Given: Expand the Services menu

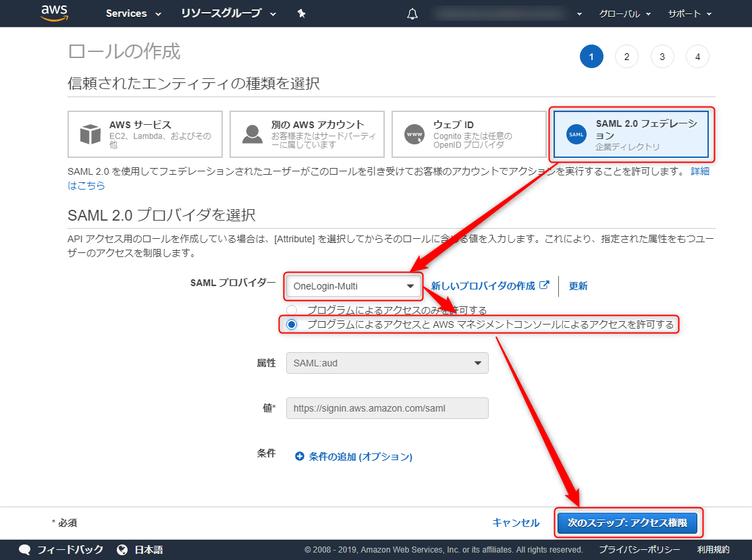Looking at the screenshot, I should (x=134, y=13).
